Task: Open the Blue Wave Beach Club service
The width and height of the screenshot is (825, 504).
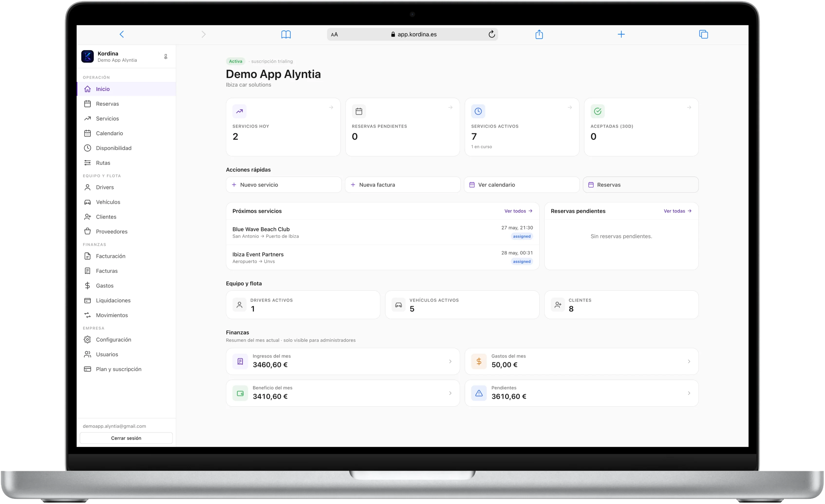Action: [x=383, y=232]
